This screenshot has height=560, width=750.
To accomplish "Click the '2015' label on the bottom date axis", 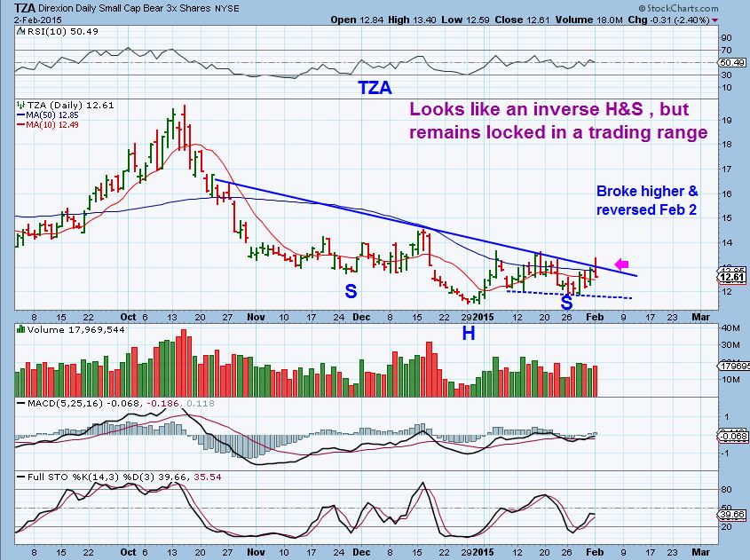I will pyautogui.click(x=483, y=552).
